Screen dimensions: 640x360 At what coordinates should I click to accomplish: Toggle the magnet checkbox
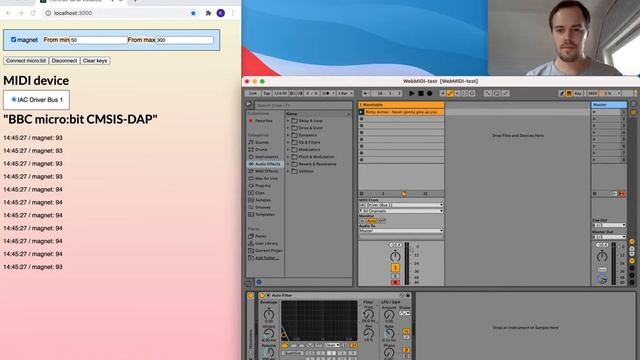[13, 40]
